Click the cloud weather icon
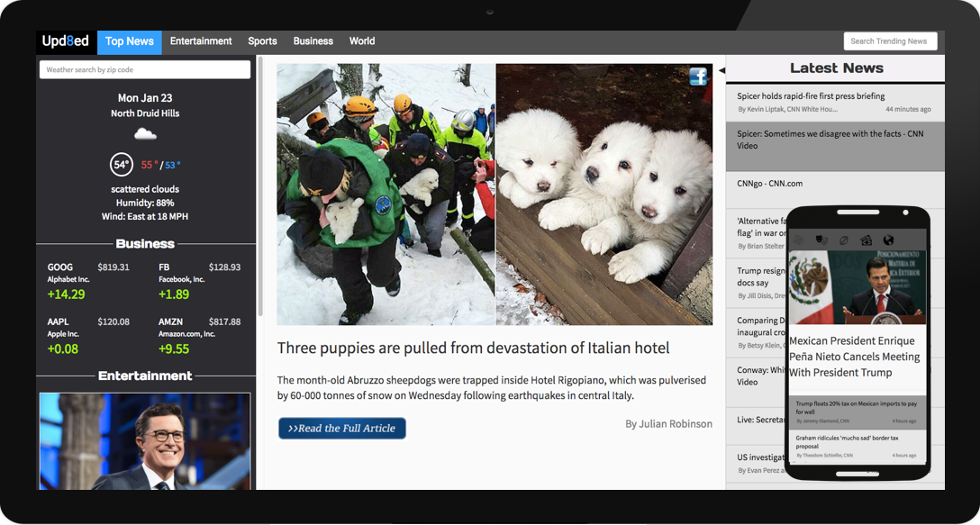 tap(145, 133)
